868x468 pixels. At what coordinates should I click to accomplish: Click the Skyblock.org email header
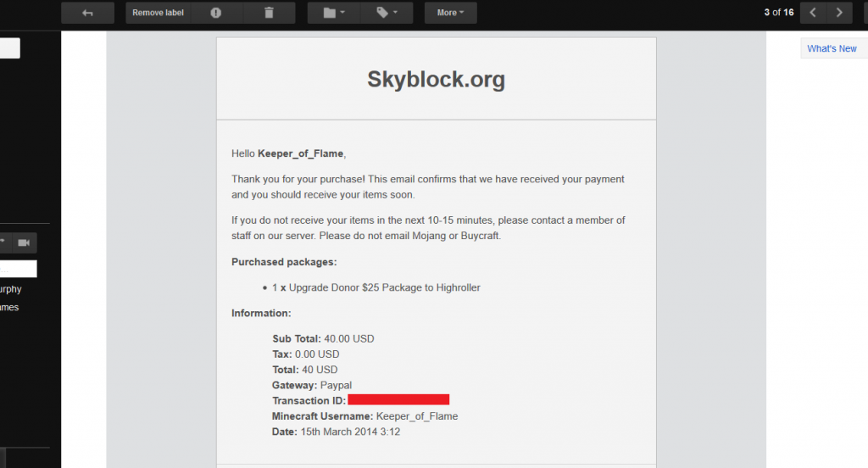(x=437, y=79)
